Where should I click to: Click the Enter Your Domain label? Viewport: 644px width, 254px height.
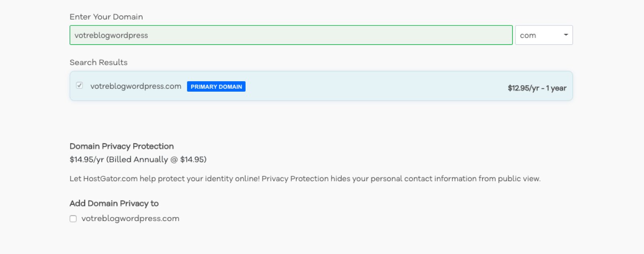[106, 16]
